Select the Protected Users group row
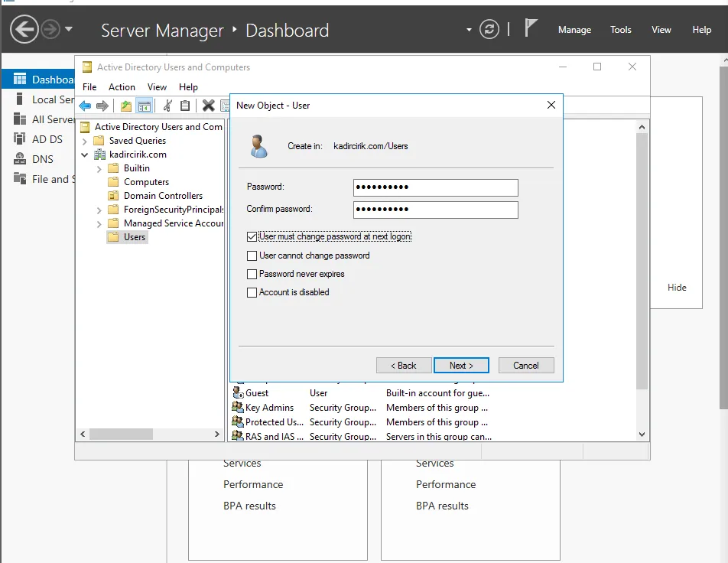Screen dimensions: 728x563 [361, 421]
